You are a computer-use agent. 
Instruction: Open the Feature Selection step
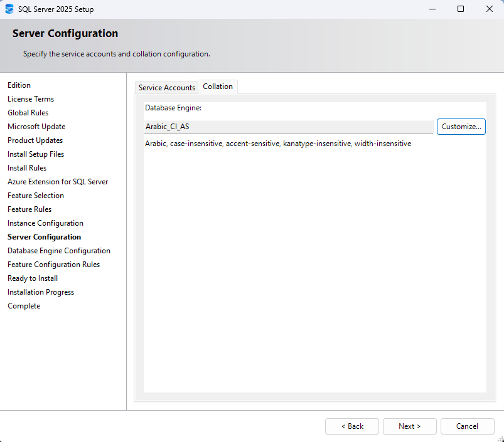(35, 195)
